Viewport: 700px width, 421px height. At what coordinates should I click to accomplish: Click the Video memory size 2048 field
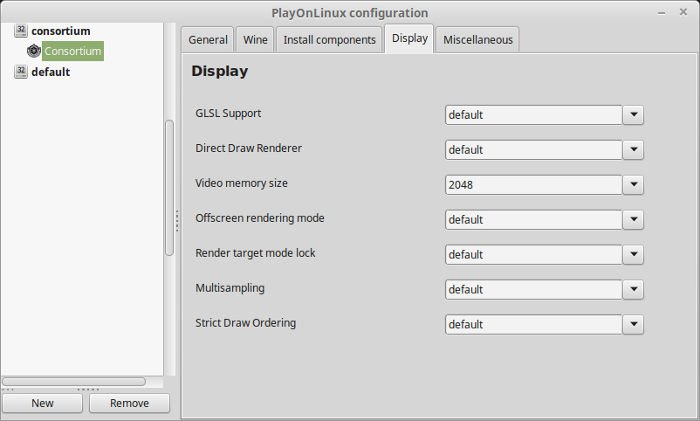(533, 184)
